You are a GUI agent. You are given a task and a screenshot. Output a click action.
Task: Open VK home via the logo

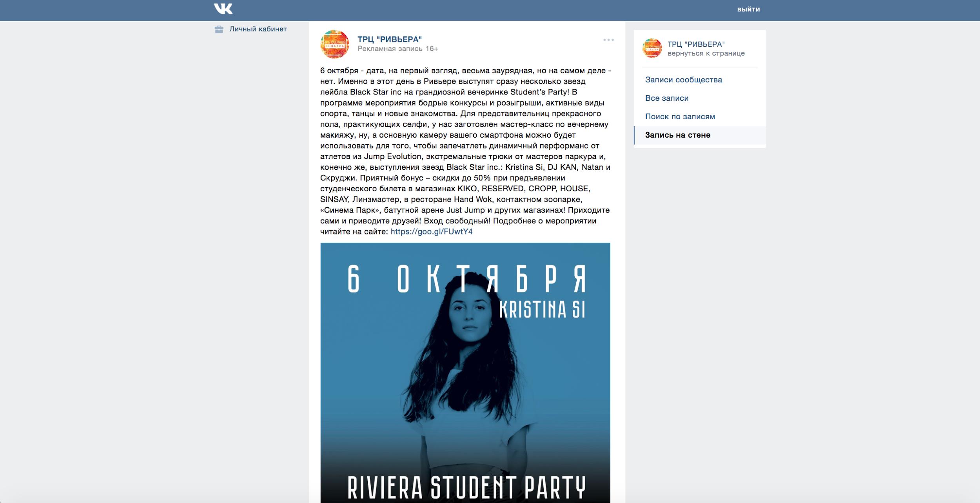coord(223,9)
